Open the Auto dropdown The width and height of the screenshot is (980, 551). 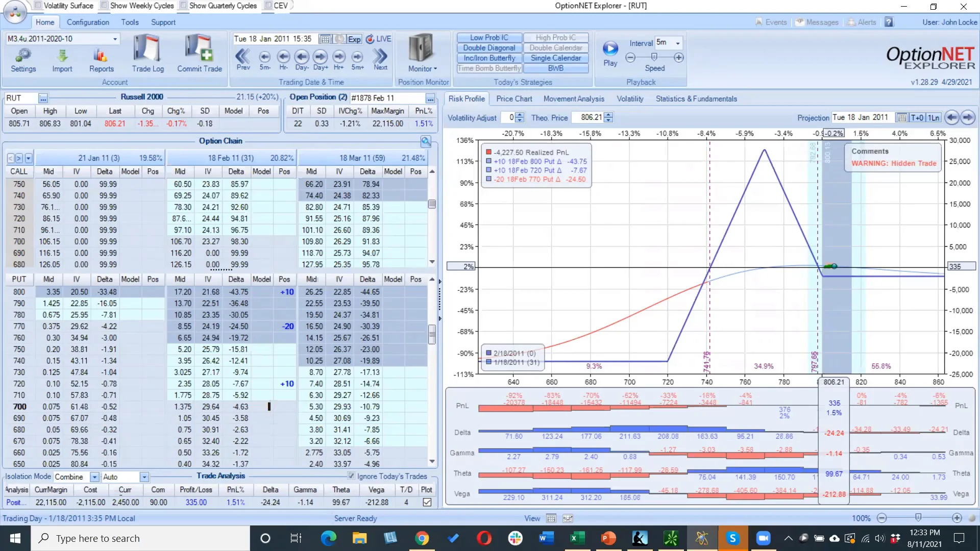pyautogui.click(x=144, y=477)
